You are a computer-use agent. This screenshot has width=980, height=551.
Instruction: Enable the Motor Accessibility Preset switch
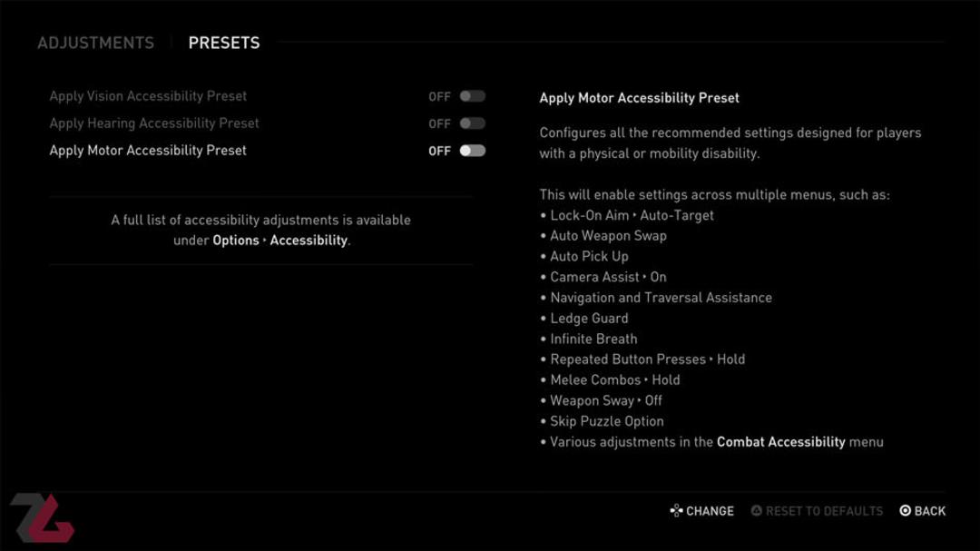(473, 151)
